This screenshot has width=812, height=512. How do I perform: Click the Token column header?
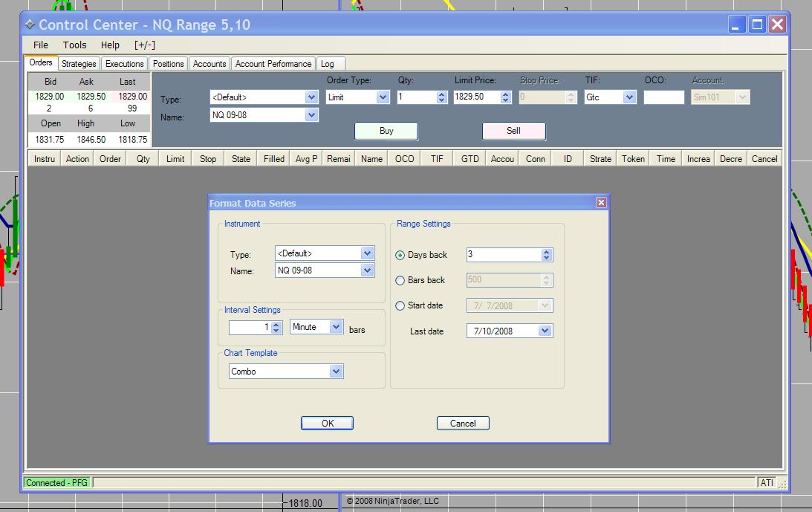633,158
